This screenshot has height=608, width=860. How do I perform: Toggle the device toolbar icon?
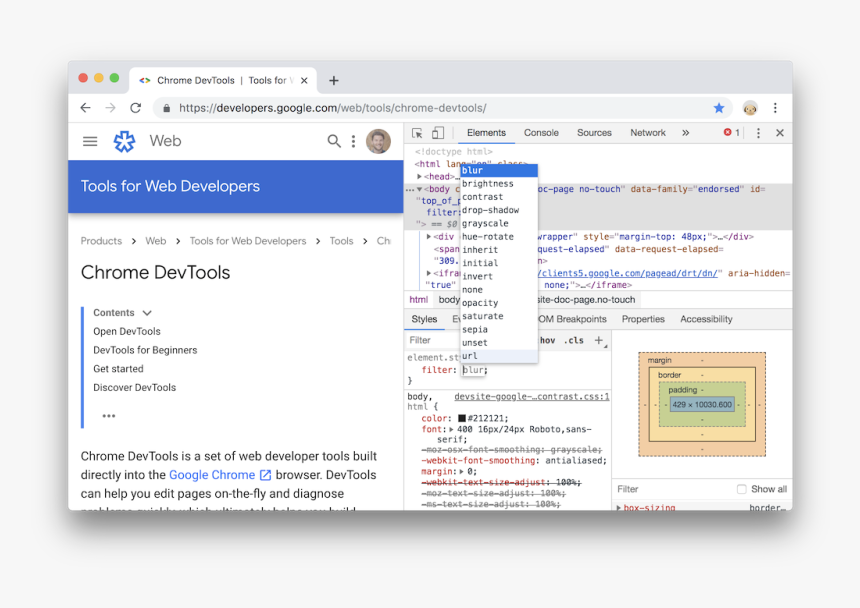click(x=438, y=133)
